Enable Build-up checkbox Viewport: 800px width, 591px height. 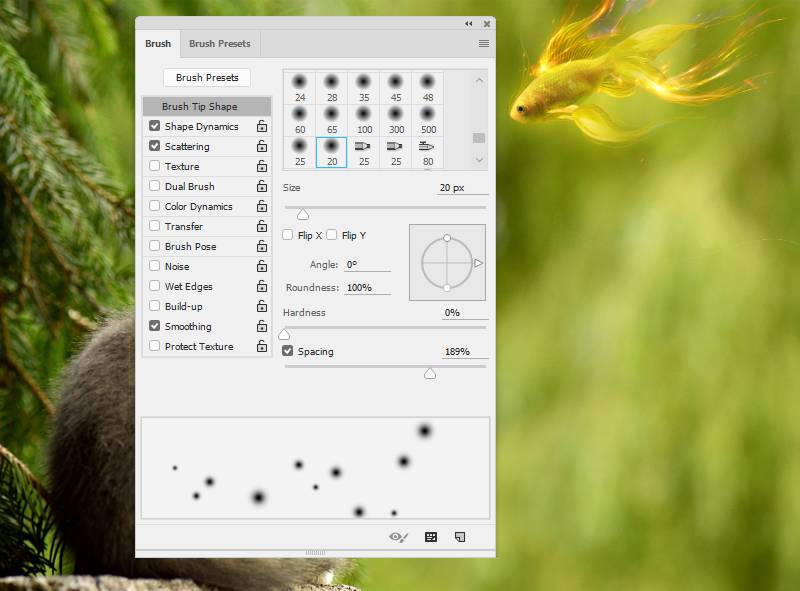click(x=155, y=305)
